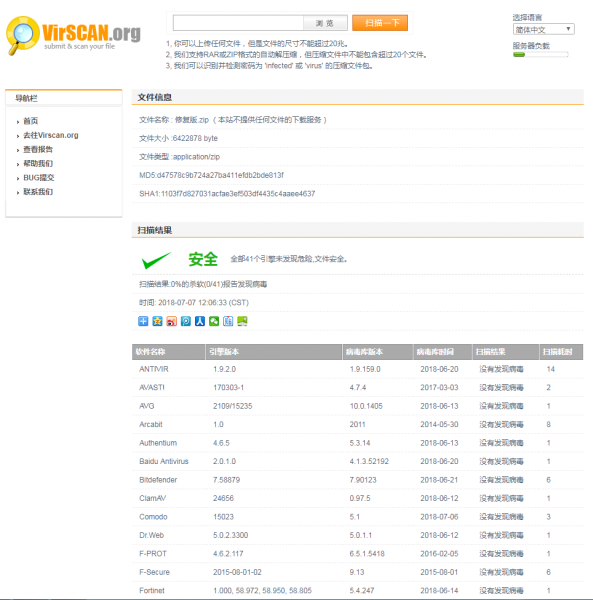Image resolution: width=593 pixels, height=600 pixels.
Task: Open 首页 in navigation sidebar
Action: [31, 121]
